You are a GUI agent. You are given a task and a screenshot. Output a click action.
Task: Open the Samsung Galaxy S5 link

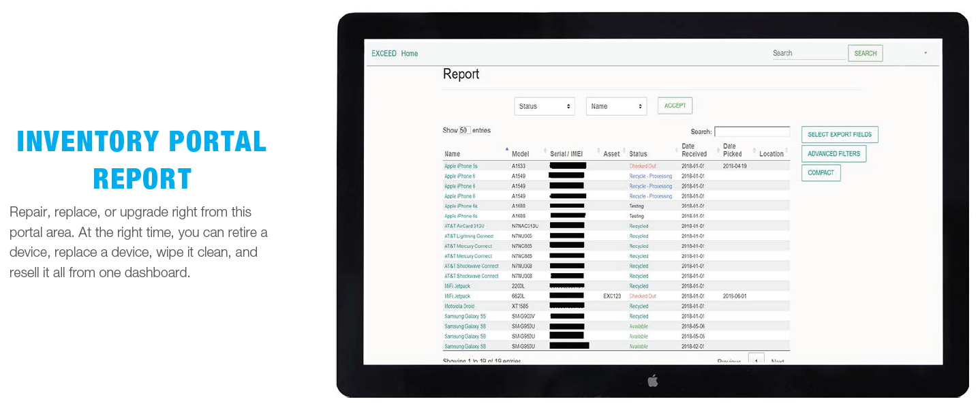[x=465, y=317]
